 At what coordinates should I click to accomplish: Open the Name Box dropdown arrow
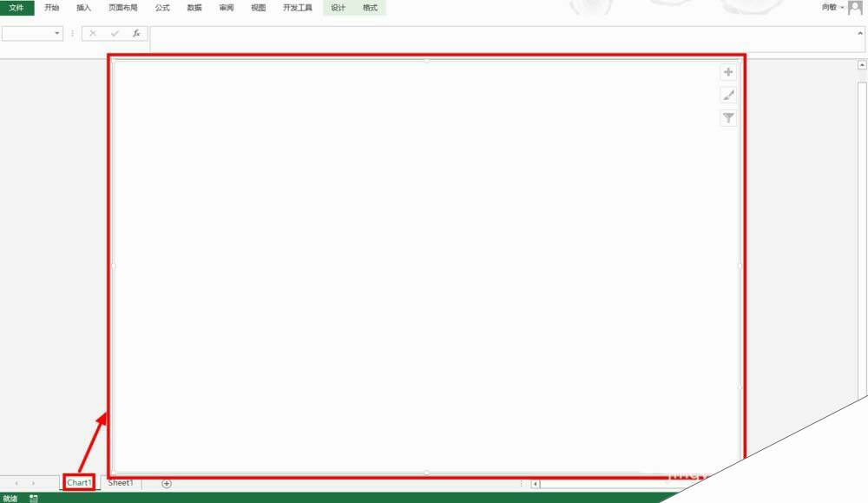[x=57, y=34]
